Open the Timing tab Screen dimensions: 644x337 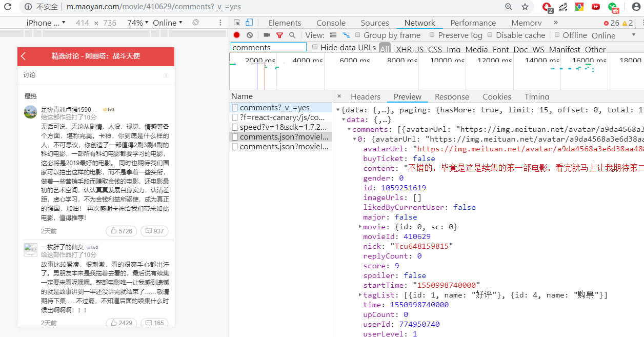coord(537,96)
